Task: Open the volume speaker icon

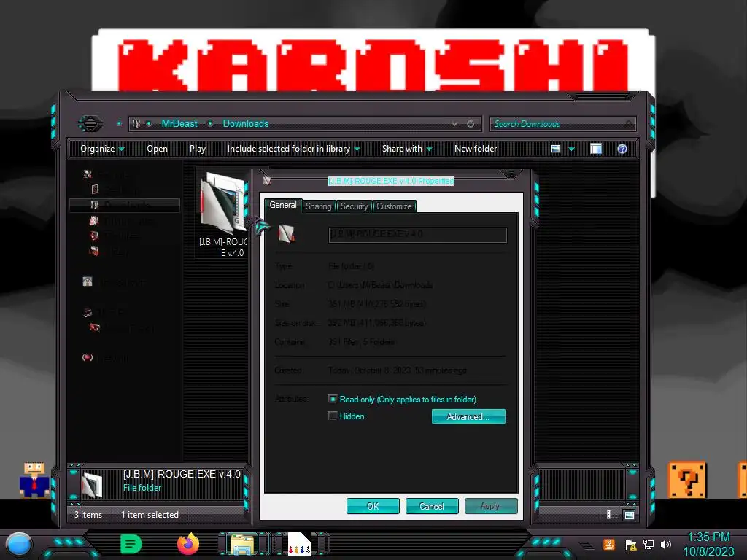Action: point(666,545)
